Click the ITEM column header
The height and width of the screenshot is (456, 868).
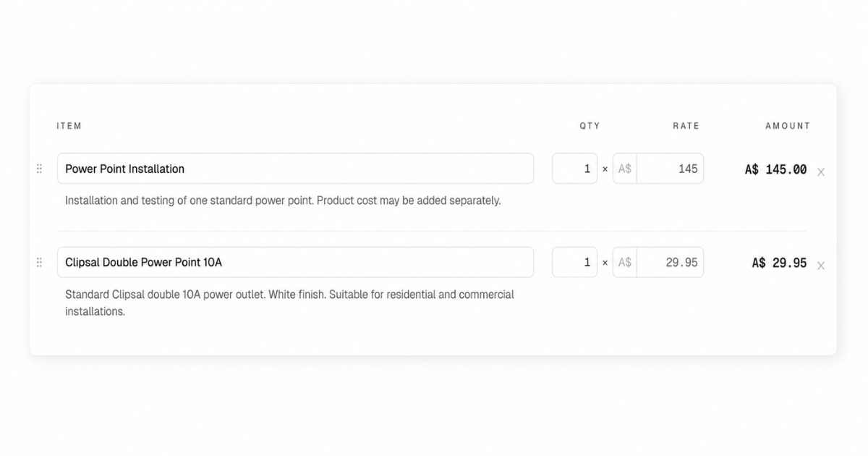coord(69,126)
